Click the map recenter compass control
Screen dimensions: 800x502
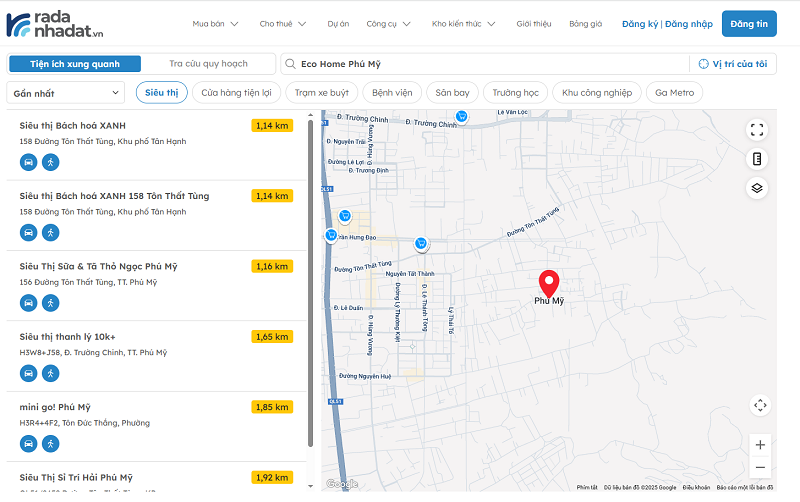[760, 406]
